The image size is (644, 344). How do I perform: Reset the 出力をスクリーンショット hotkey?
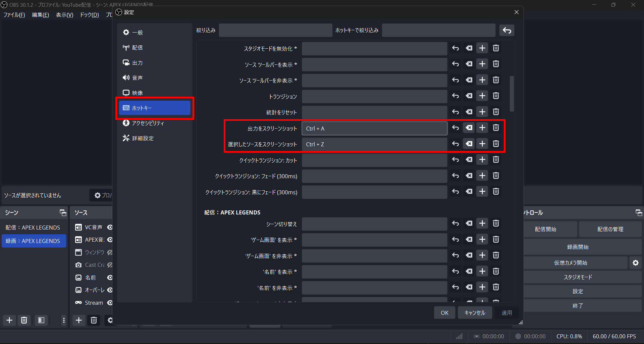coord(455,128)
